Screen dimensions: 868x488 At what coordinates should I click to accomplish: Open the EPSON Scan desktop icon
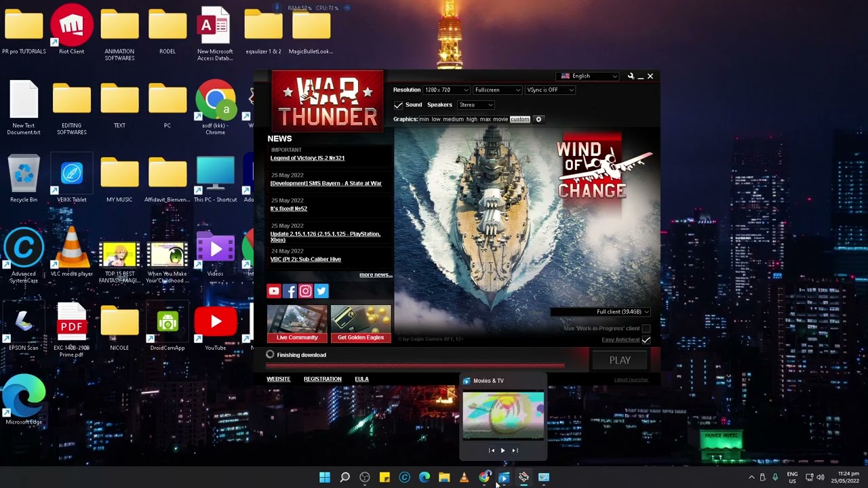click(24, 326)
